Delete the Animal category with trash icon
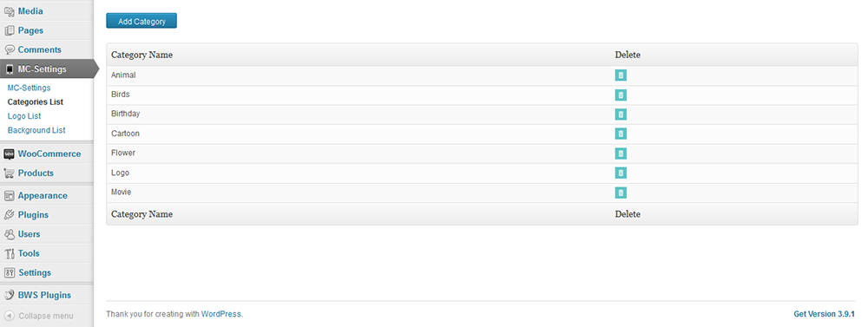The height and width of the screenshot is (327, 868). coord(621,75)
